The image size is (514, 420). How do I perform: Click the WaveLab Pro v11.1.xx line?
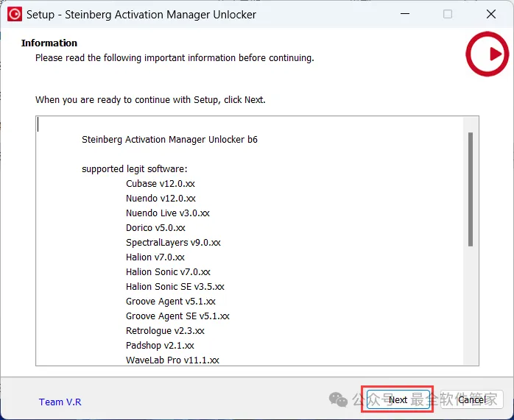[172, 360]
